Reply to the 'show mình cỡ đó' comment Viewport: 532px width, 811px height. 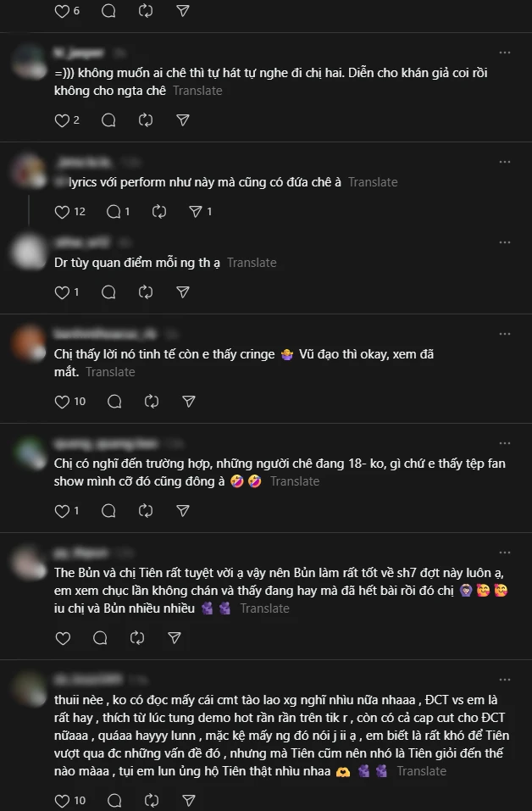coord(108,511)
